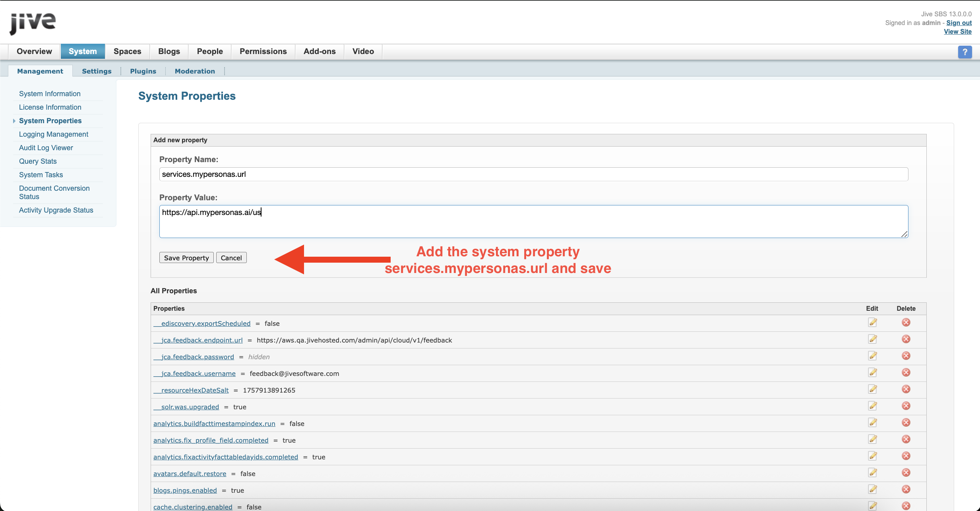
Task: Click edit pencil for __ediscovery.exportScheduled property
Action: 872,322
